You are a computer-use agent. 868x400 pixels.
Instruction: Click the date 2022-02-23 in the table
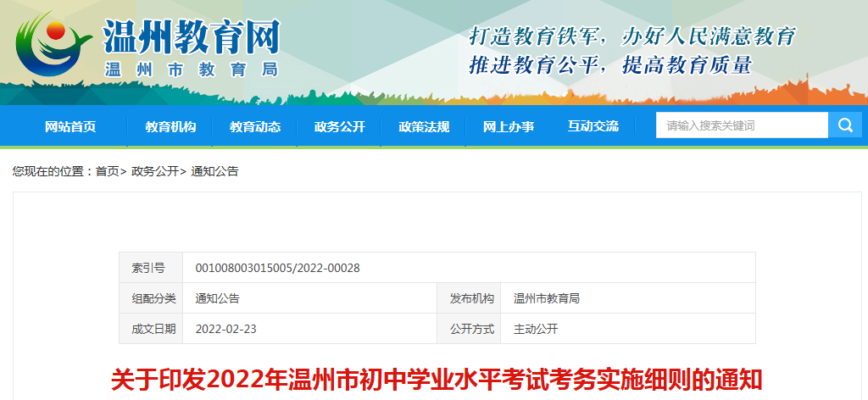(225, 329)
